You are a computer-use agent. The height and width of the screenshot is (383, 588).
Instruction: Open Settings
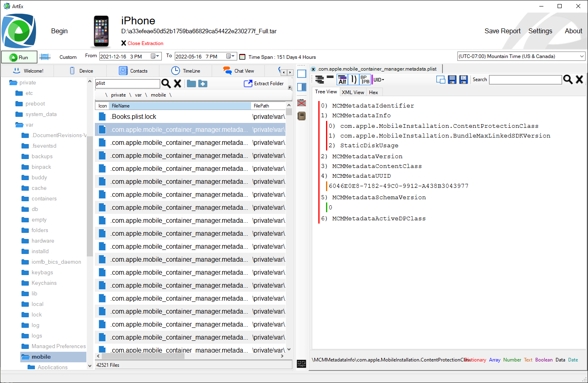[x=540, y=31]
